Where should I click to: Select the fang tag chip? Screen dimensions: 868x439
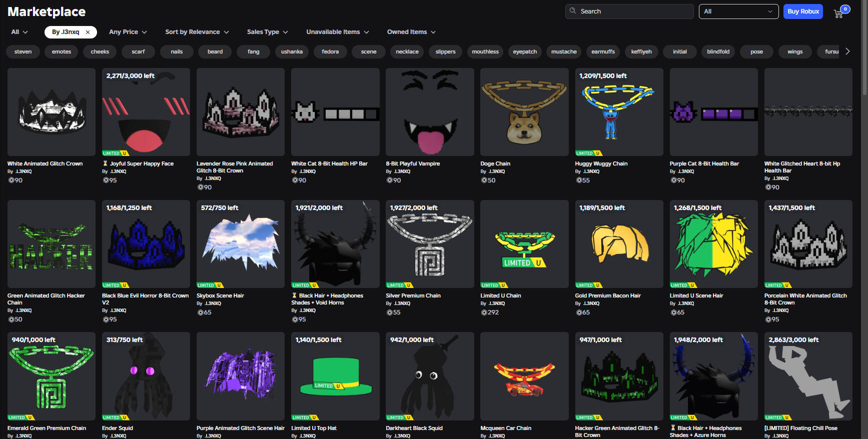(x=254, y=51)
